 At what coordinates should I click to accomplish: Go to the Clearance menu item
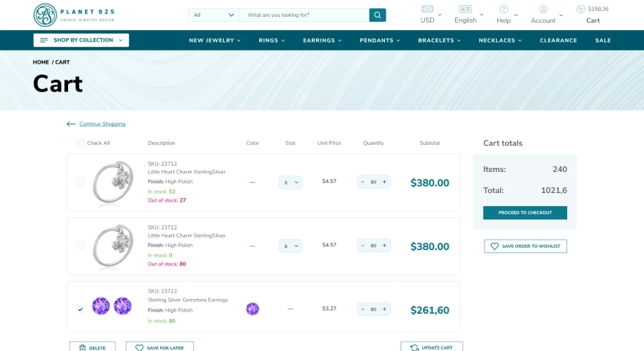click(558, 40)
